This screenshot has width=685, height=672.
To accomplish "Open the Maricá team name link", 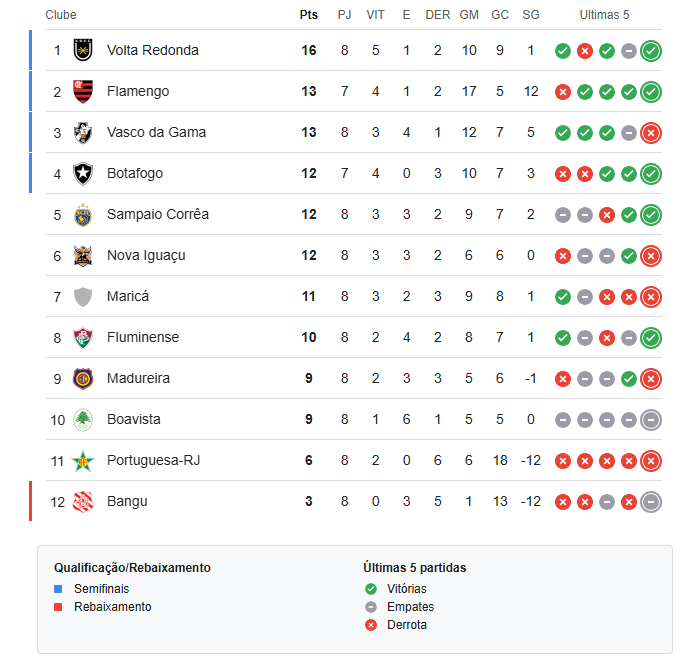I will tap(128, 296).
